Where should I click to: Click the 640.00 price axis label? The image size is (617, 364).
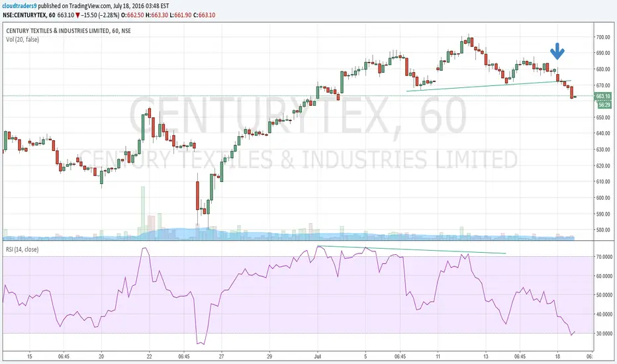[602, 134]
